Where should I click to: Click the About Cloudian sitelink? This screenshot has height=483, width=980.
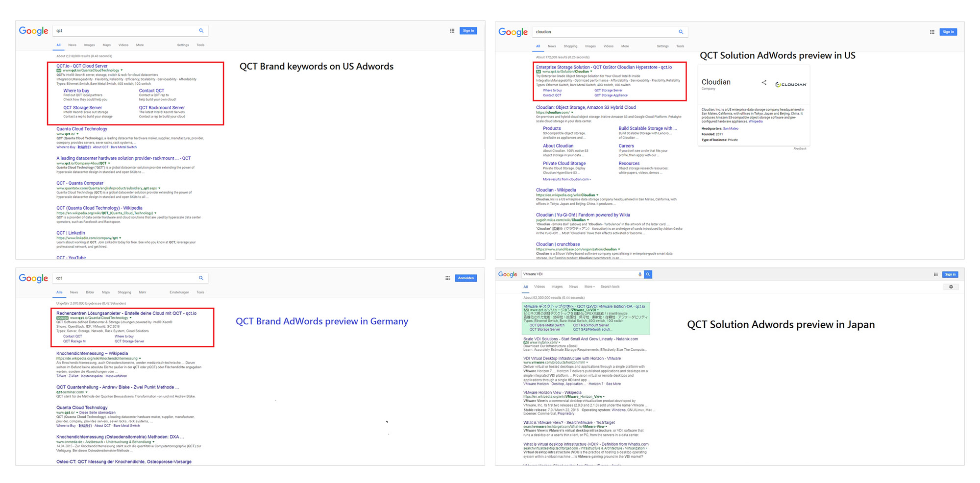558,146
